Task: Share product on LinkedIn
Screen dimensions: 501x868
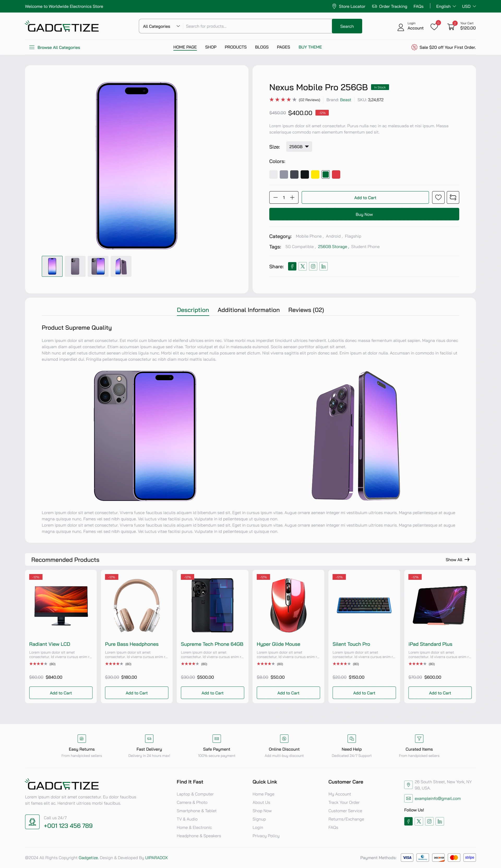Action: coord(324,266)
